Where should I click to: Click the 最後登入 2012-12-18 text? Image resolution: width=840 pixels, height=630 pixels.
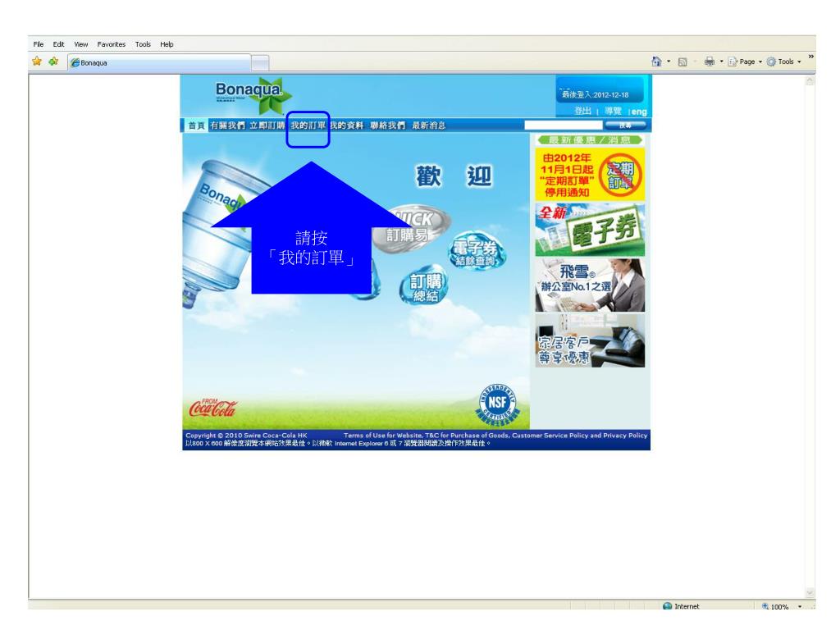pyautogui.click(x=595, y=95)
